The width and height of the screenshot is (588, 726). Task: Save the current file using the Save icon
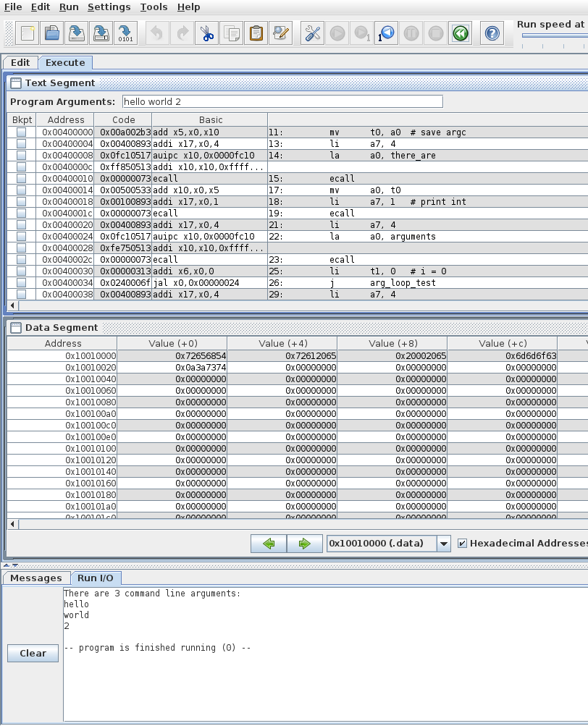click(77, 33)
